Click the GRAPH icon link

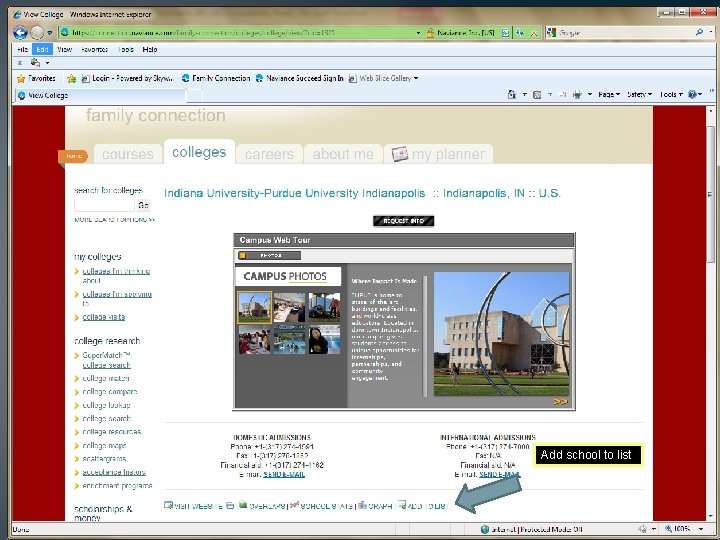click(x=375, y=506)
